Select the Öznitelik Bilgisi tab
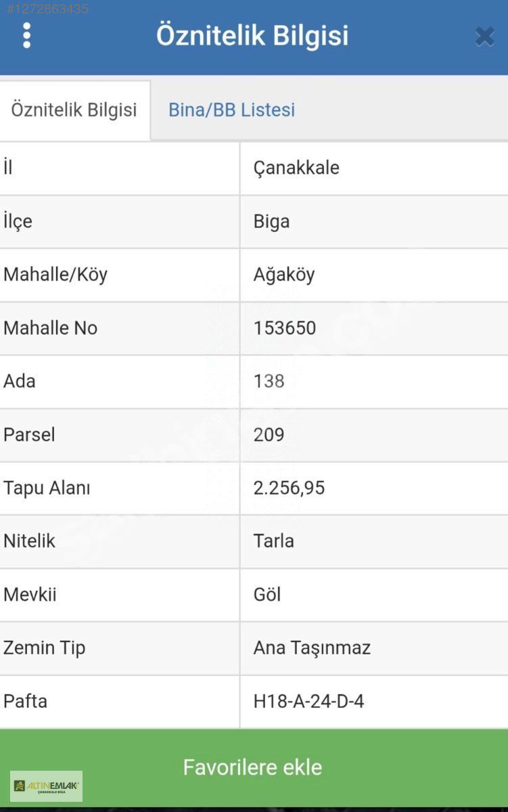The image size is (508, 812). pyautogui.click(x=74, y=110)
